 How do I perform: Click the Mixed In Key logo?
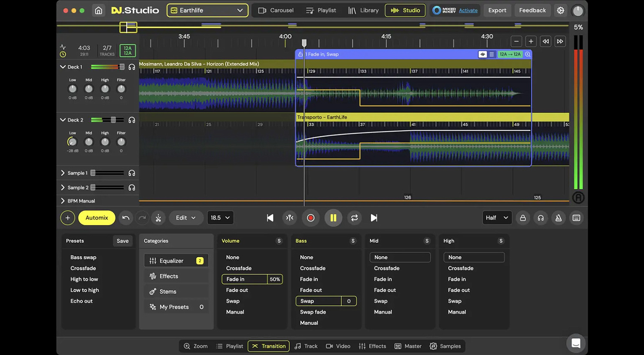[444, 10]
